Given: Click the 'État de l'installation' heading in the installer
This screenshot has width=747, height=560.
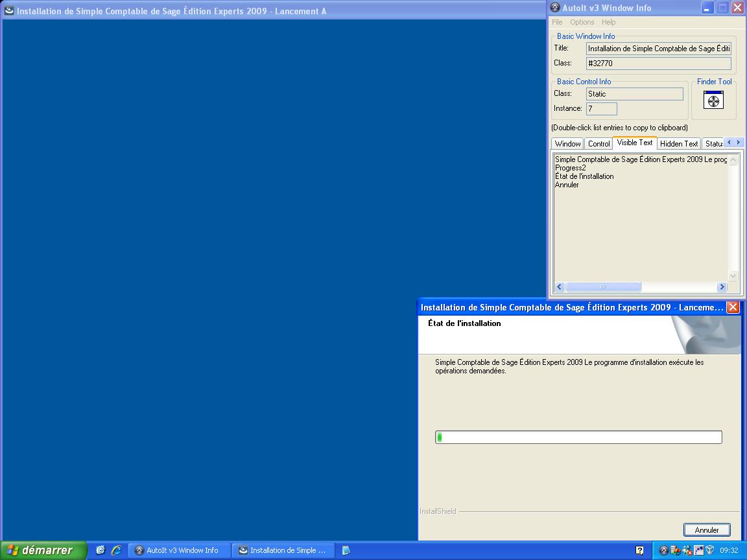Looking at the screenshot, I should [464, 323].
